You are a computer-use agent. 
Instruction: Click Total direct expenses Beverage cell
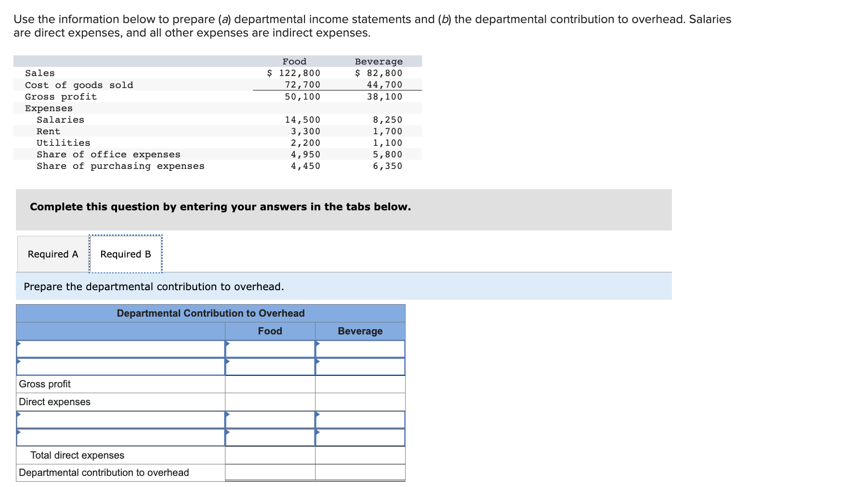(x=360, y=455)
